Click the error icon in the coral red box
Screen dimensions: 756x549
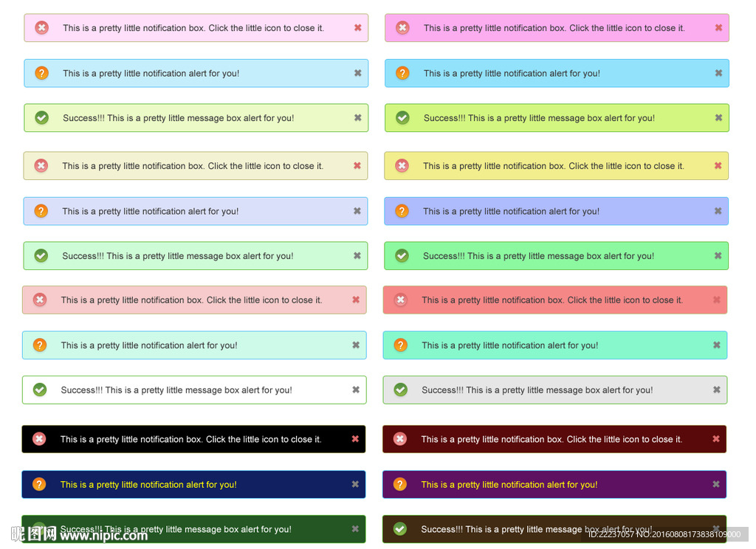coord(400,300)
